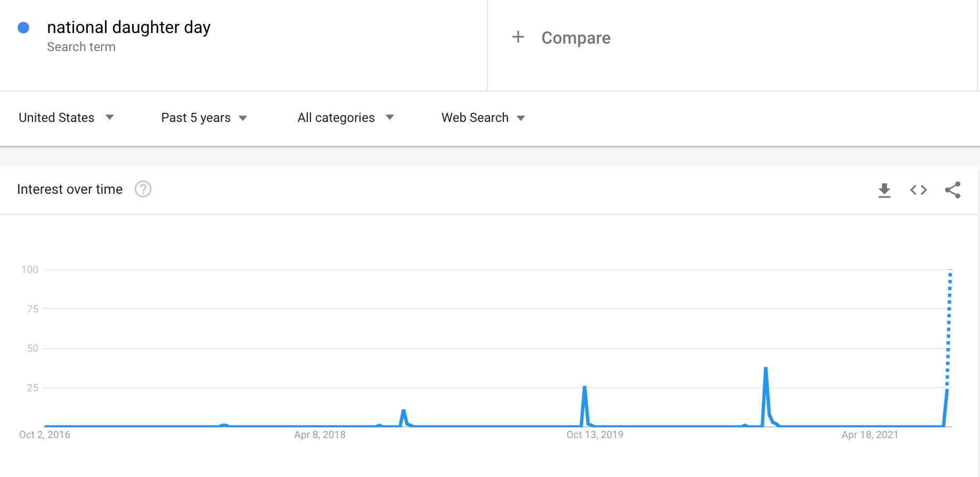
Task: Click the 2020 peak on the trend line
Action: [x=765, y=368]
